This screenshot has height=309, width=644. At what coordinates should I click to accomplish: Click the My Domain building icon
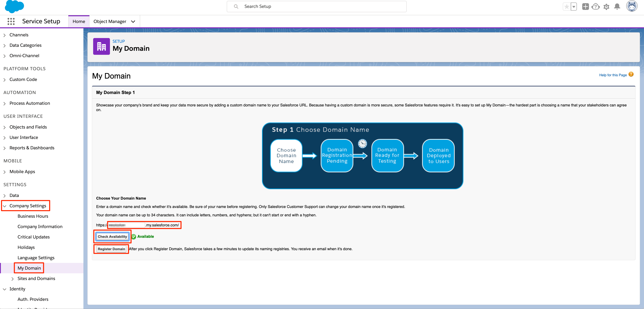(102, 46)
